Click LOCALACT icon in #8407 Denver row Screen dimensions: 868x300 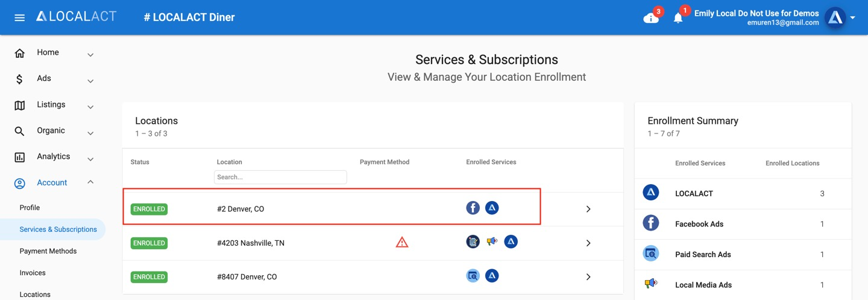point(492,276)
